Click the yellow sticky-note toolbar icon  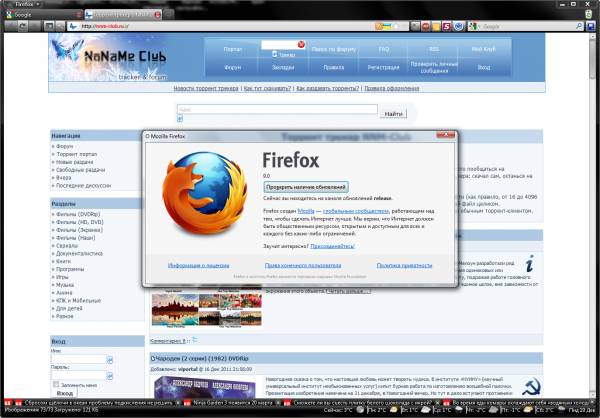coord(436,26)
